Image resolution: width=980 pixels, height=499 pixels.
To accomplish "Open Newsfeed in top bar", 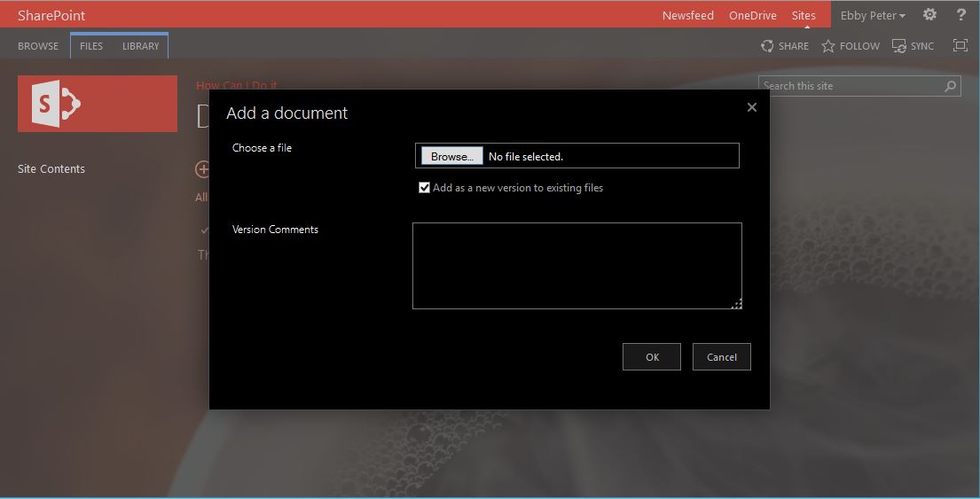I will pyautogui.click(x=687, y=16).
